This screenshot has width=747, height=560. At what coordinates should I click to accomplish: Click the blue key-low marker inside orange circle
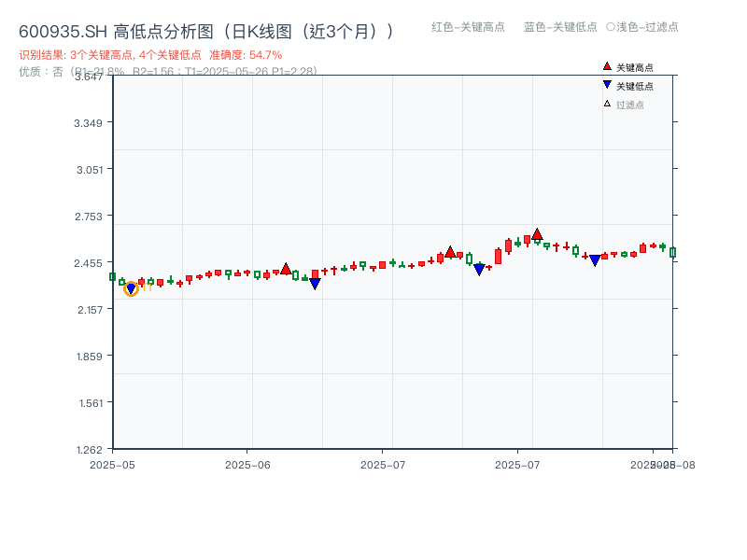click(131, 289)
